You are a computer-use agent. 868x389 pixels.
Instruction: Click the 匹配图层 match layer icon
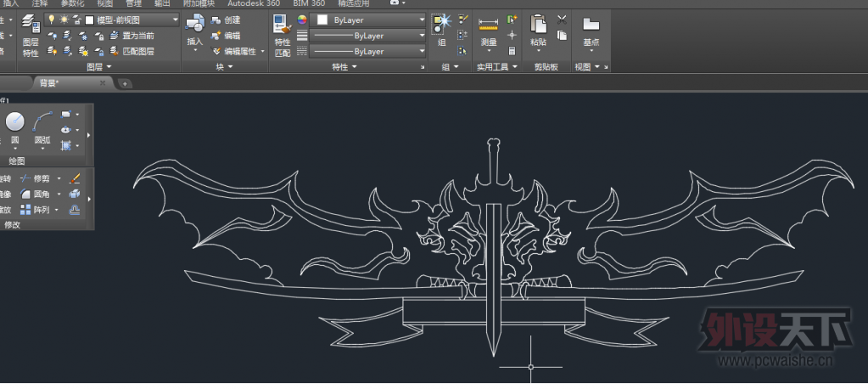click(x=115, y=51)
